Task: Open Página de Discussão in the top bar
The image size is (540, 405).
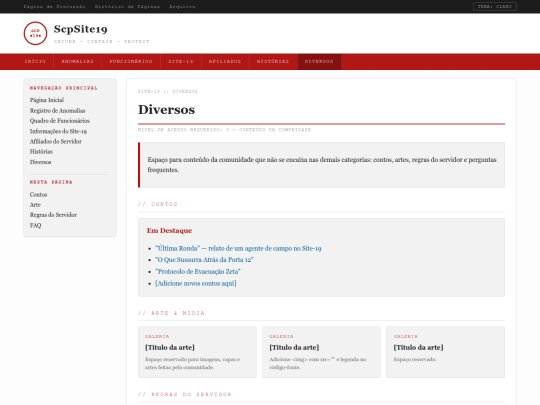Action: [54, 7]
